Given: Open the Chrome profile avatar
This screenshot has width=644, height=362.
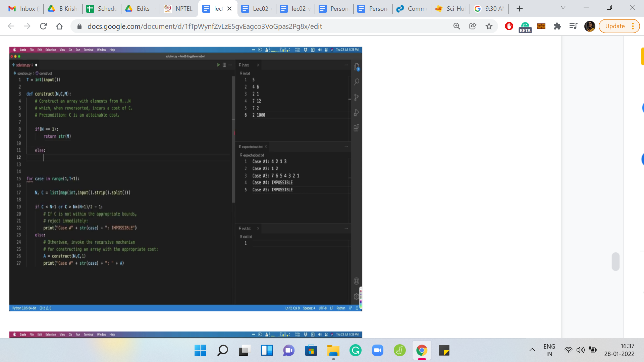Looking at the screenshot, I should tap(590, 26).
